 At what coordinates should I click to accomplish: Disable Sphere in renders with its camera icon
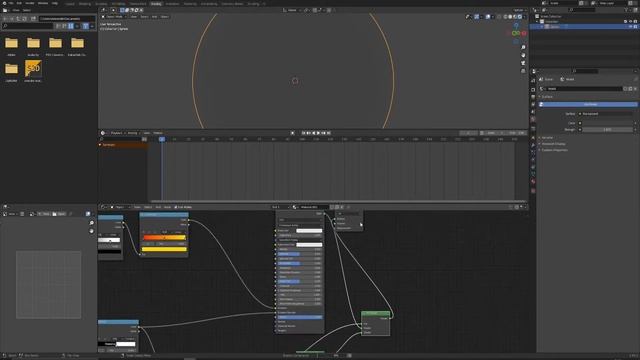tap(635, 27)
